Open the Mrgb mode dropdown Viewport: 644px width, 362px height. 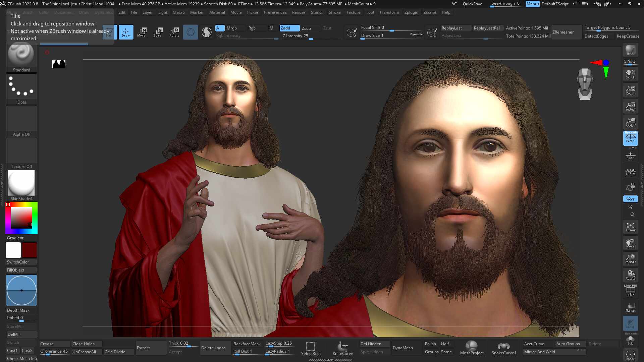232,28
